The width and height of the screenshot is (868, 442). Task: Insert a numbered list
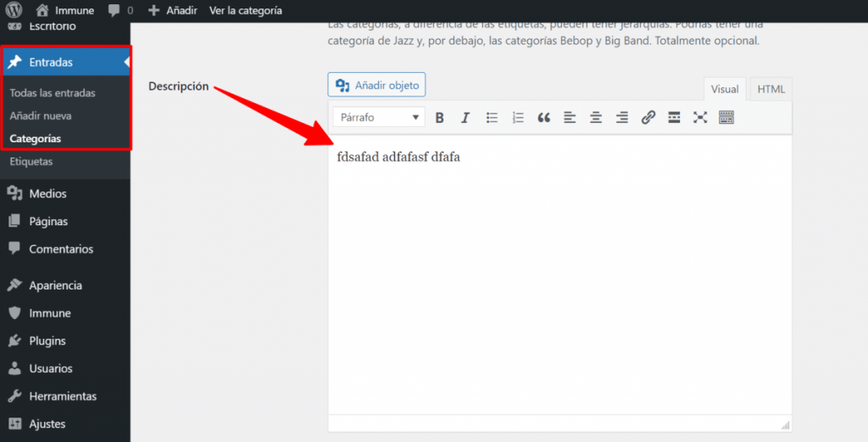tap(518, 118)
